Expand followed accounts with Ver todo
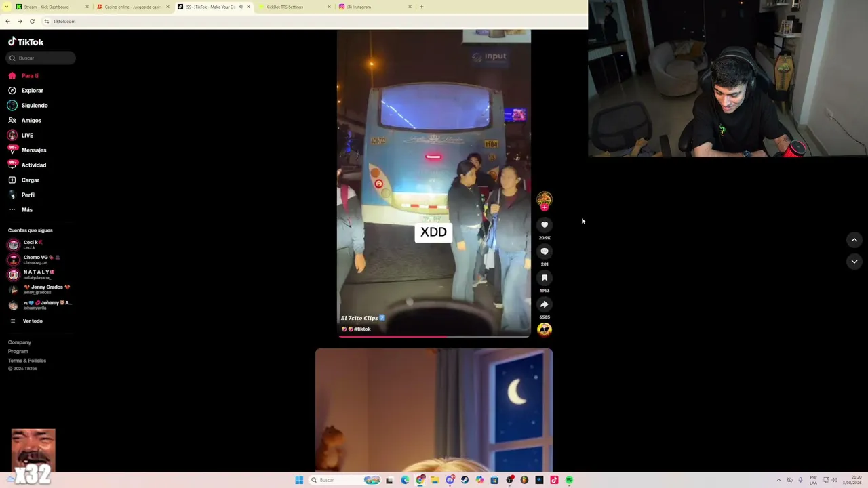868x488 pixels. click(33, 321)
